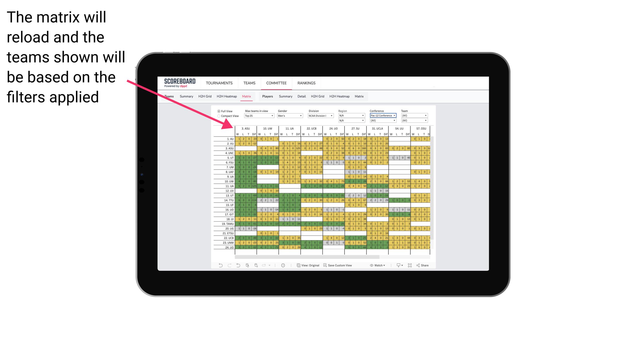Click the Matrix tab in navigation

[x=247, y=96]
